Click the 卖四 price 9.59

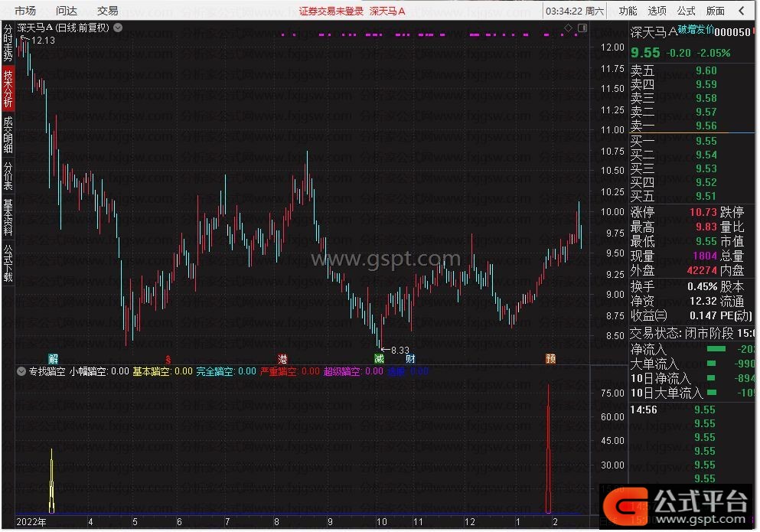point(706,84)
